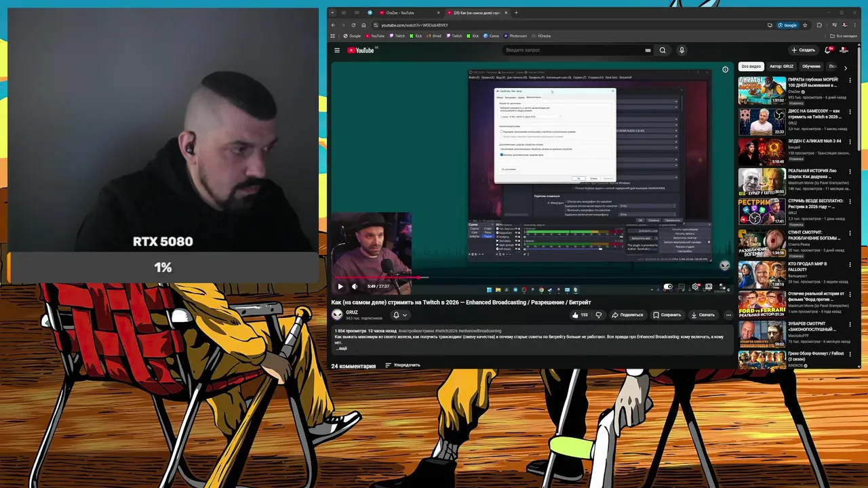Toggle the autoplay switch in player
Screen dimensions: 868x488
[668, 287]
